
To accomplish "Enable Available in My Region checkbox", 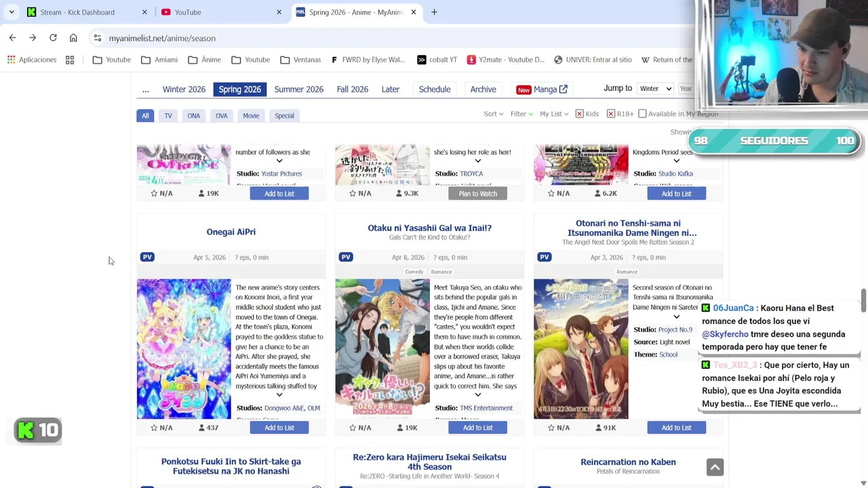I will coord(642,114).
